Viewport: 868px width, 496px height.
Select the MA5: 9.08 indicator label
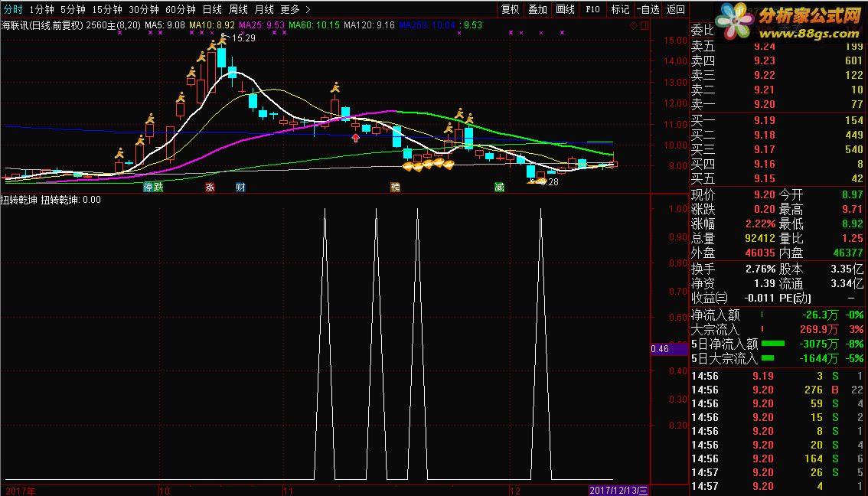(165, 25)
